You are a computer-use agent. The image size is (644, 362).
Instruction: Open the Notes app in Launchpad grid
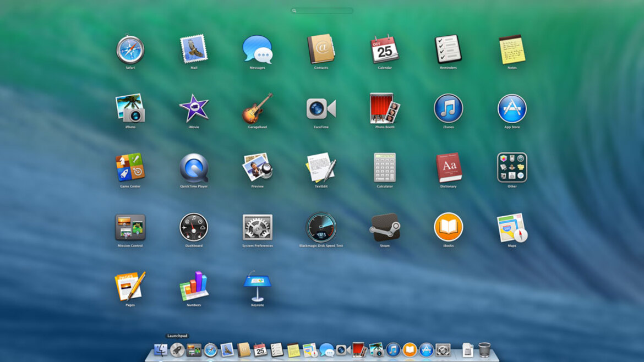[x=512, y=50]
